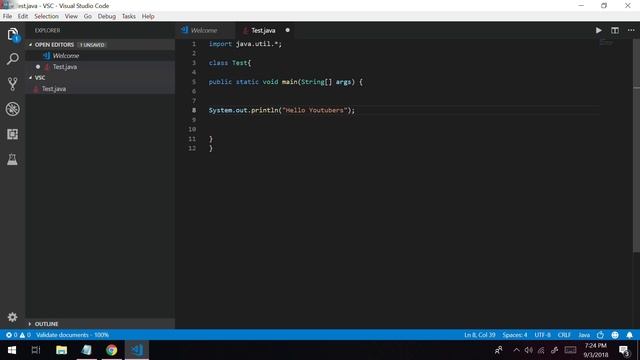Click the import java.util line
Viewport: 640px width, 360px height.
245,44
